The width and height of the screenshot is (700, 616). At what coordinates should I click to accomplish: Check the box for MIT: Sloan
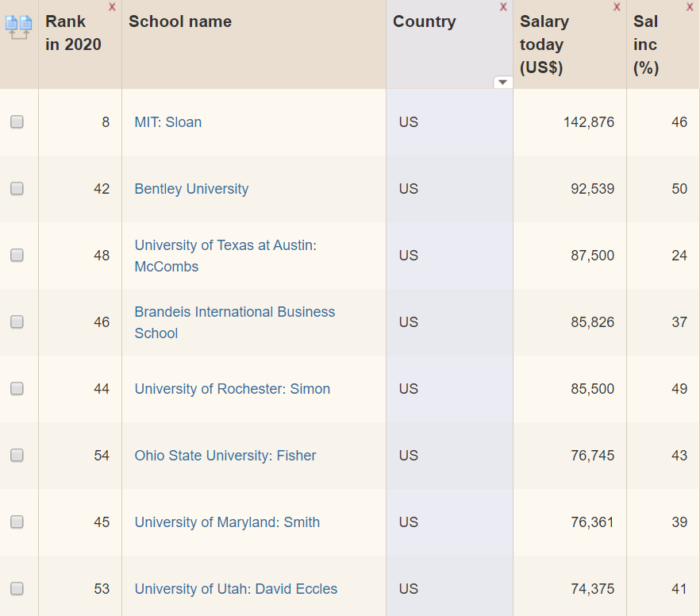(17, 122)
